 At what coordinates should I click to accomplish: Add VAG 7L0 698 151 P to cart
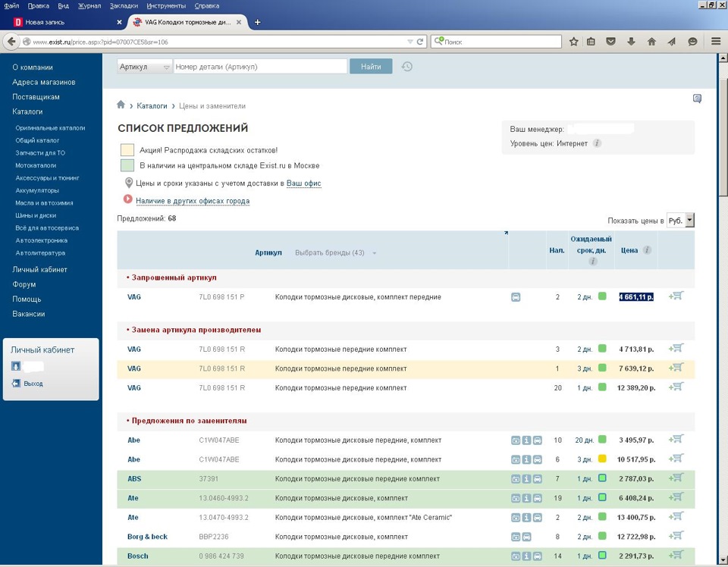(676, 296)
